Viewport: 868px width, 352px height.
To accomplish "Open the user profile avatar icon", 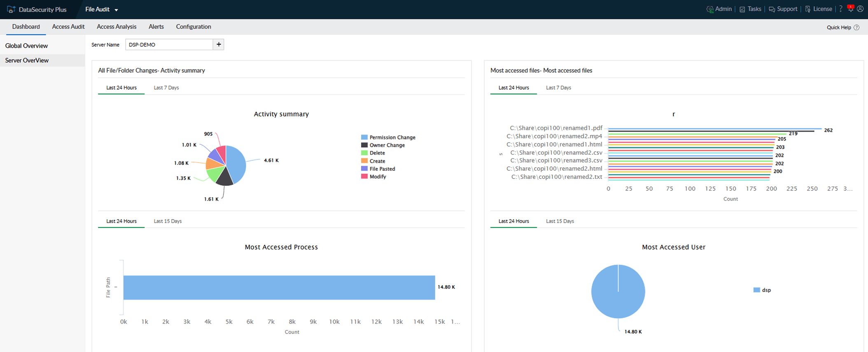I will pos(860,9).
